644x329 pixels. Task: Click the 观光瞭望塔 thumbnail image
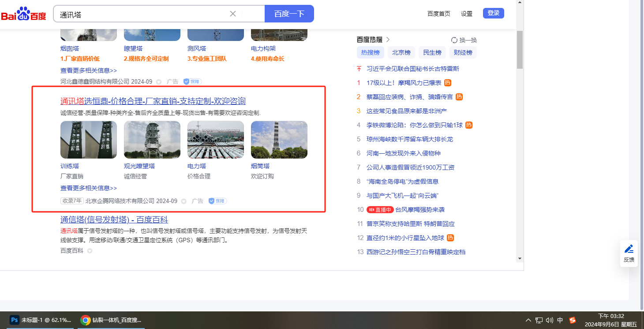coord(152,140)
